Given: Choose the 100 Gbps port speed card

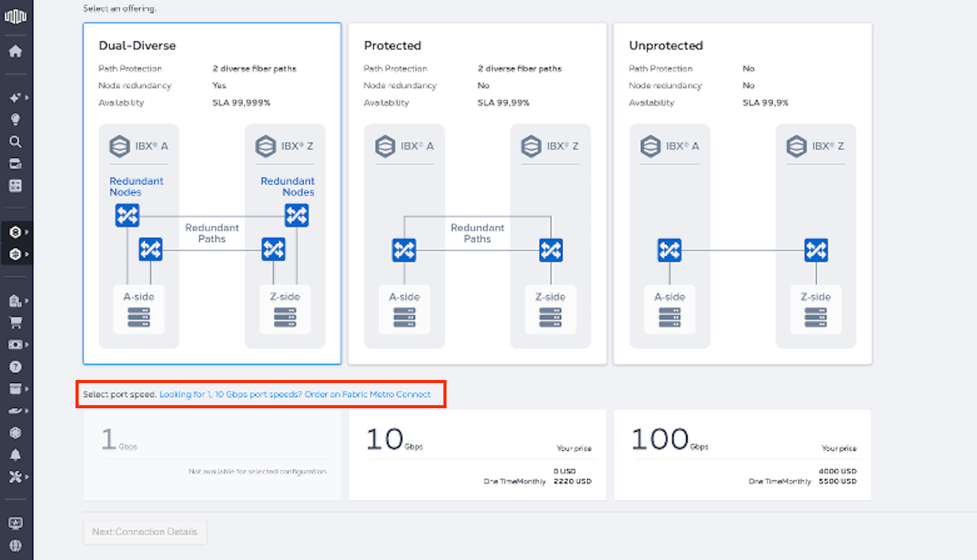Looking at the screenshot, I should point(743,455).
